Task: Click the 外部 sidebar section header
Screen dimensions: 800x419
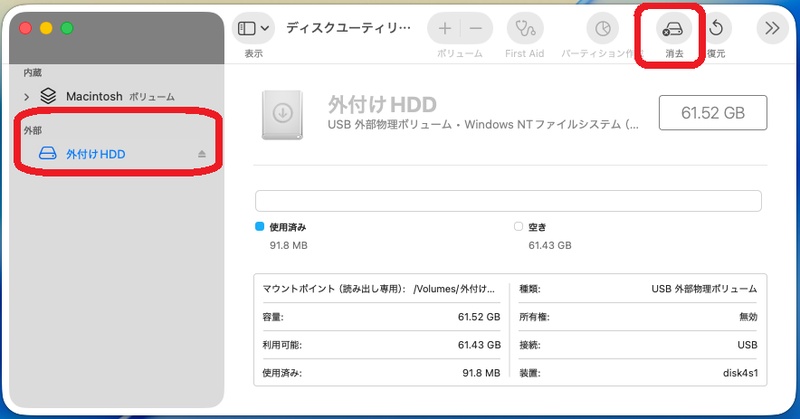Action: point(33,131)
